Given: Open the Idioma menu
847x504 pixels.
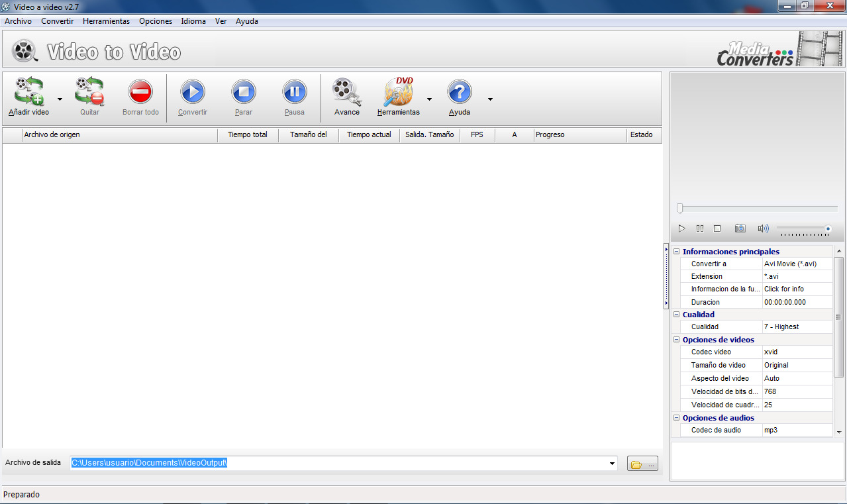Looking at the screenshot, I should [193, 21].
